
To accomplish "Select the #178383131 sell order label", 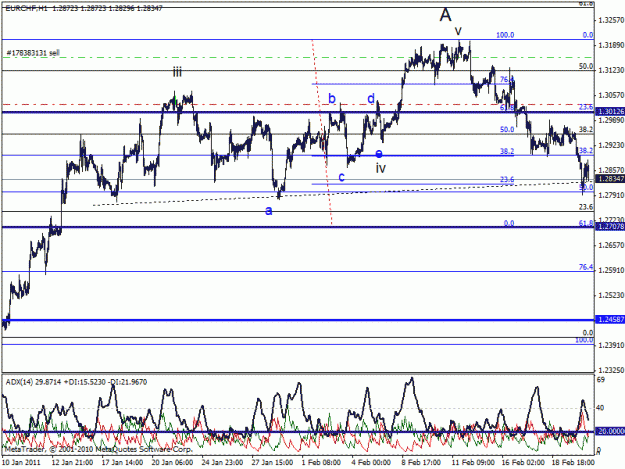I will 33,53.
